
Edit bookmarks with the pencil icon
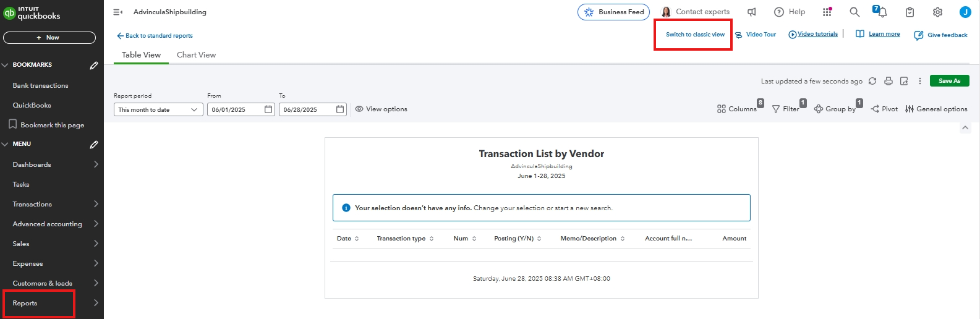click(x=94, y=65)
